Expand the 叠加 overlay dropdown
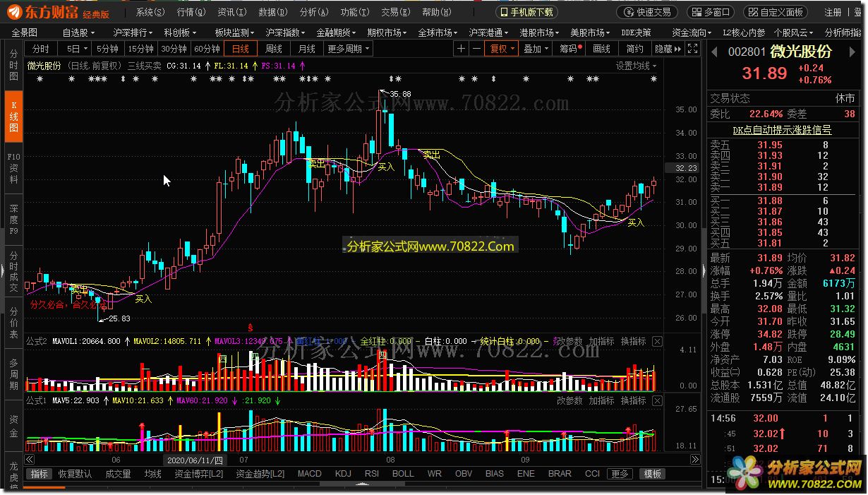The height and width of the screenshot is (495, 868). click(x=536, y=49)
